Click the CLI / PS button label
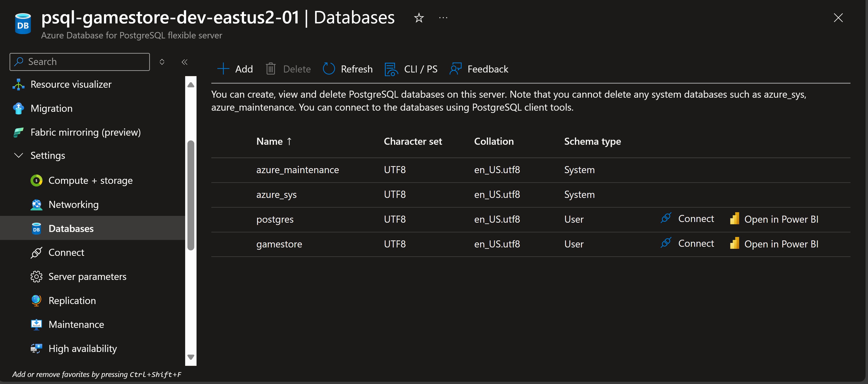Image resolution: width=868 pixels, height=384 pixels. tap(421, 69)
